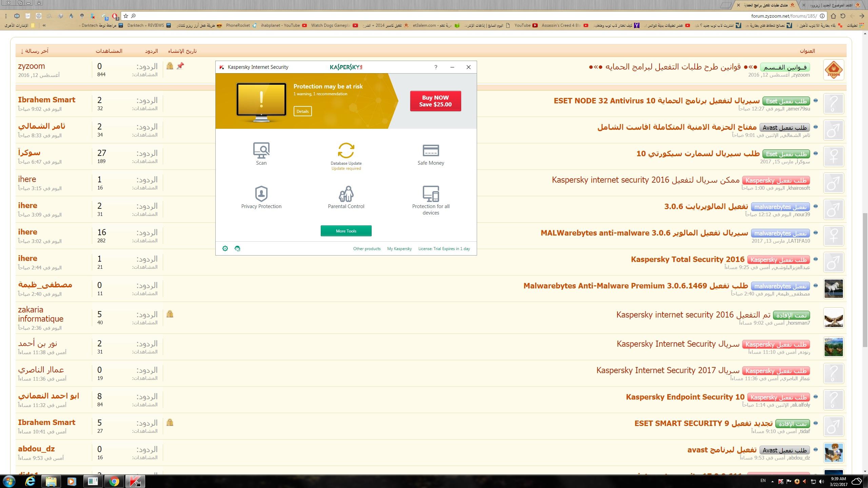Screen dimensions: 868x488
Task: Open Kaspersky help question mark
Action: (436, 67)
